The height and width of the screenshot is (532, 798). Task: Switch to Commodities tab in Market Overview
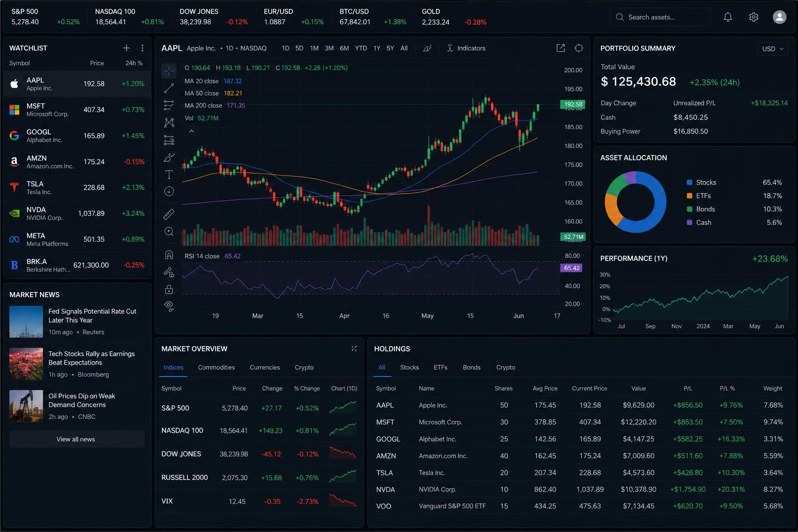(x=216, y=367)
